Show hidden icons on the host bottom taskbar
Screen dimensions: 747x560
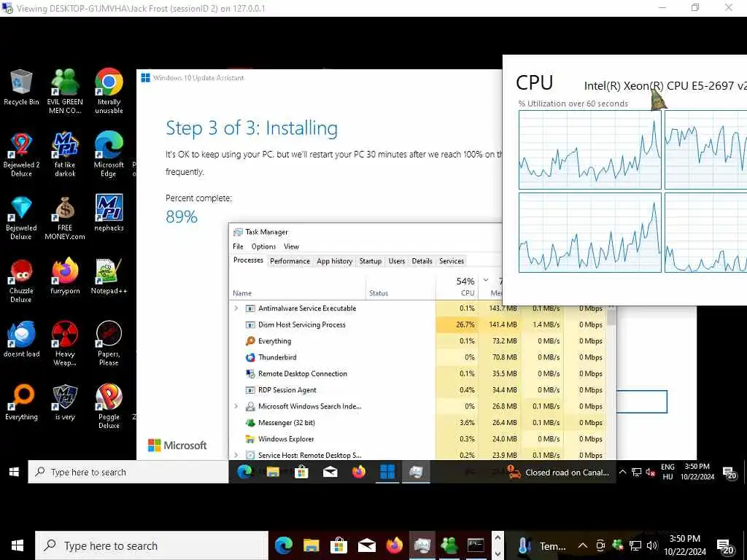tap(583, 545)
